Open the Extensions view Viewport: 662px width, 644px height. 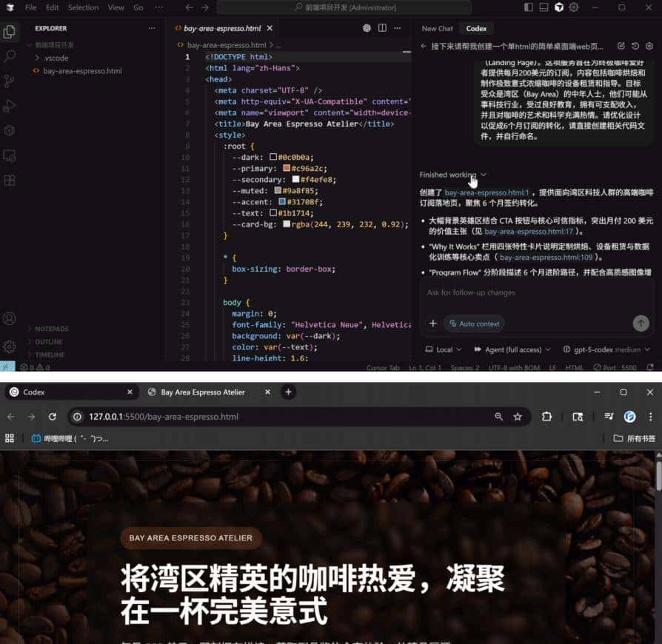coord(10,130)
